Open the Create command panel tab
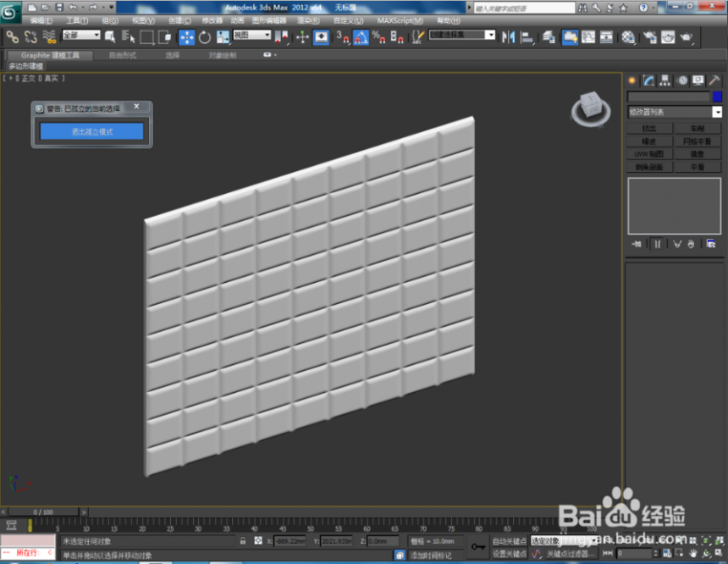Screen dimensions: 728x564 click(x=631, y=80)
